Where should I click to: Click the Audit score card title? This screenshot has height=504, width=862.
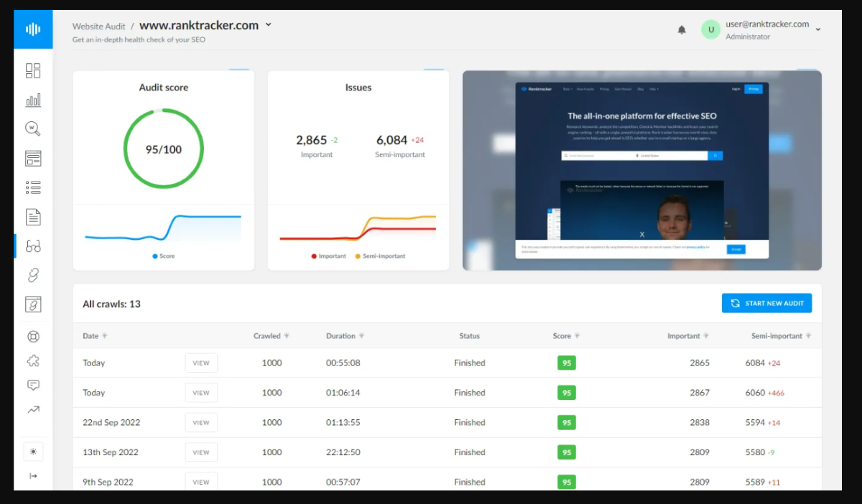coord(164,88)
